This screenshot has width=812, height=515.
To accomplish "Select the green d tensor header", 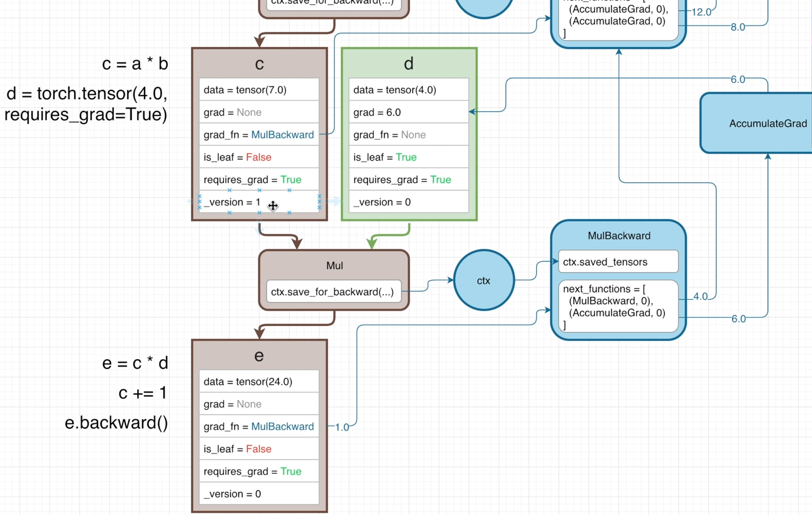I will click(x=409, y=64).
